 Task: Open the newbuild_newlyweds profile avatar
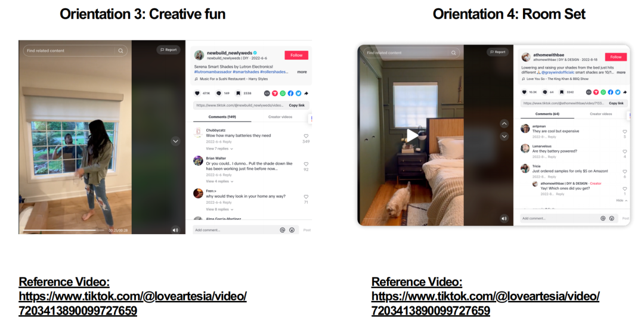[x=199, y=55]
